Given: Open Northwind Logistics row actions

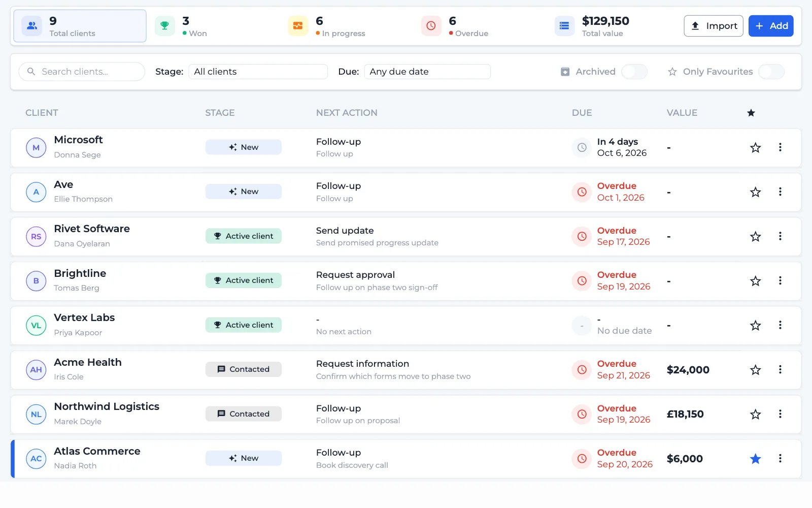Looking at the screenshot, I should pyautogui.click(x=780, y=414).
